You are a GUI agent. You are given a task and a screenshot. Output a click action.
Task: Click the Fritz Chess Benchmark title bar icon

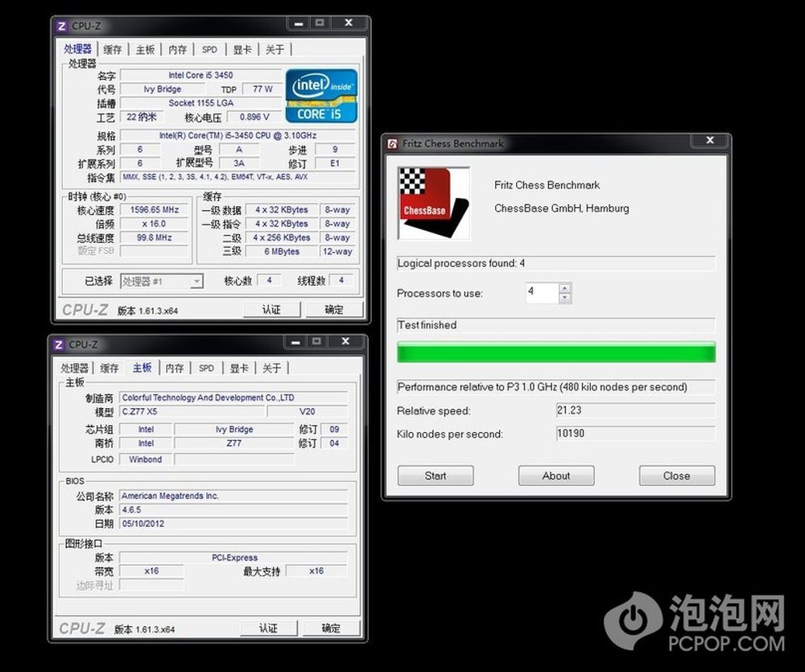(x=393, y=144)
